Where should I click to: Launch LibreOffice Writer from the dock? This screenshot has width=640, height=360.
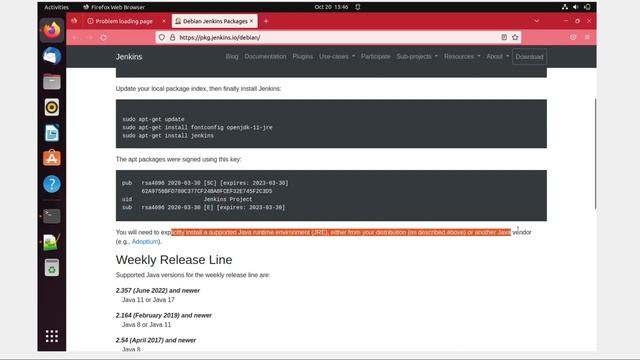pyautogui.click(x=52, y=133)
